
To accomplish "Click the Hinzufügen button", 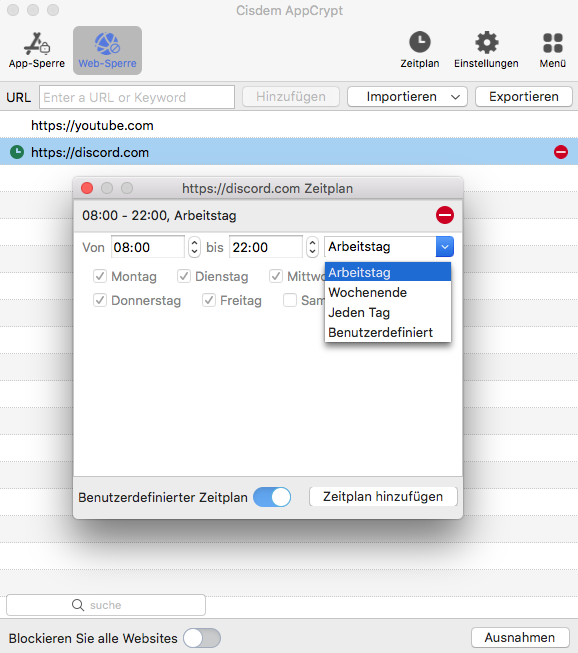I will click(291, 97).
